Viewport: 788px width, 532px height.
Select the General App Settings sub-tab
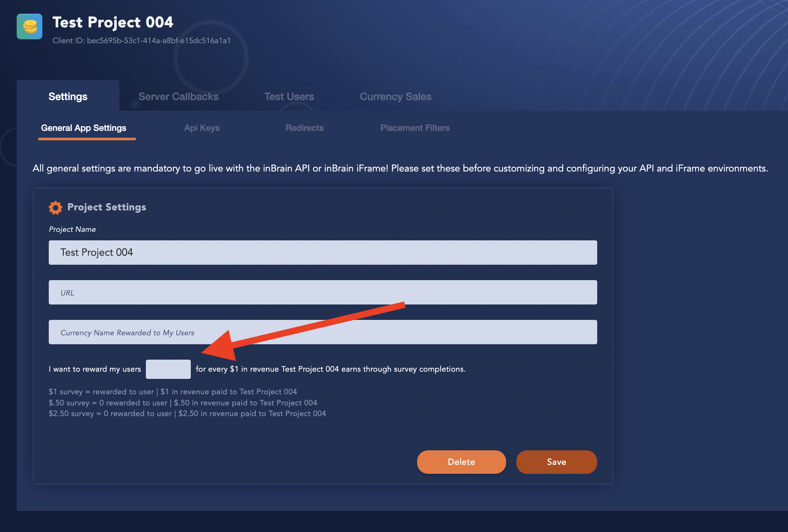84,128
